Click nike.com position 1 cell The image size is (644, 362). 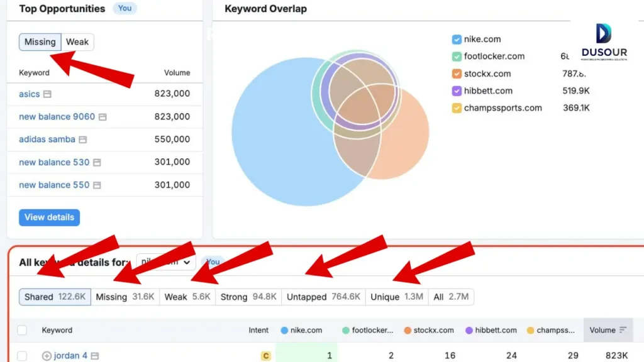tap(306, 353)
